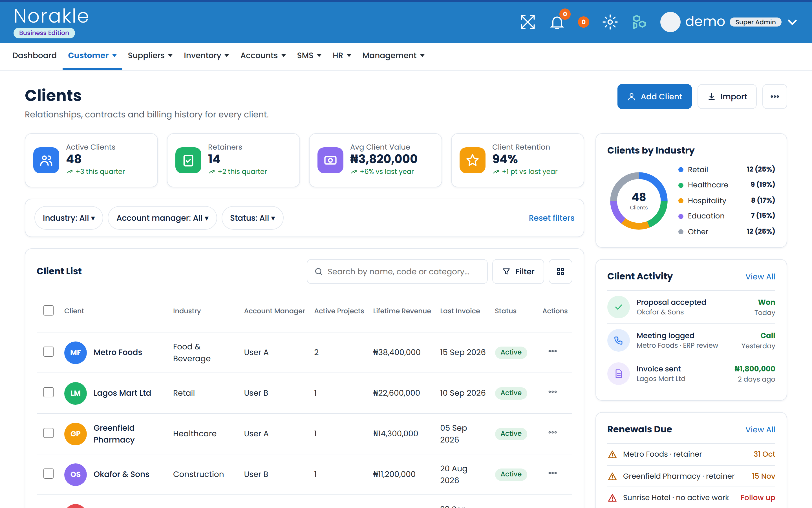Tick the select-all checkbox in table header

(x=49, y=310)
